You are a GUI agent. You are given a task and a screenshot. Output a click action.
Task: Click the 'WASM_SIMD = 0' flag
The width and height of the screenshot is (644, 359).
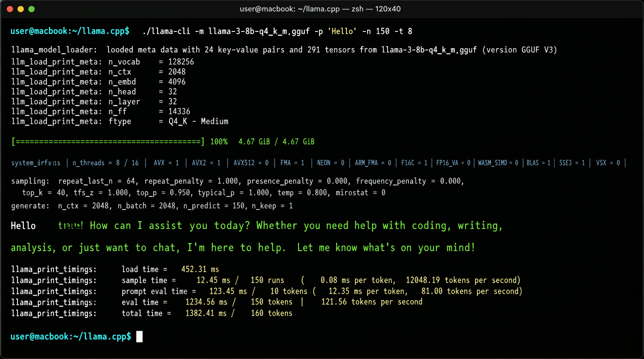click(498, 163)
